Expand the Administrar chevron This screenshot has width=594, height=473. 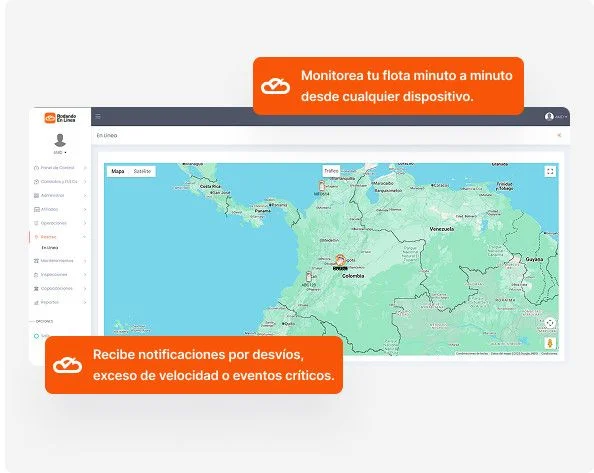pyautogui.click(x=85, y=195)
